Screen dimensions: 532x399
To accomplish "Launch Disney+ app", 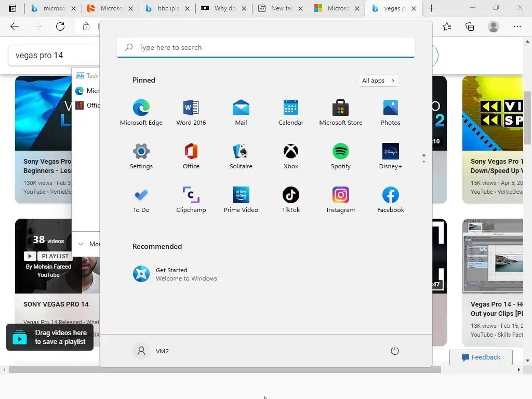I will 391,156.
